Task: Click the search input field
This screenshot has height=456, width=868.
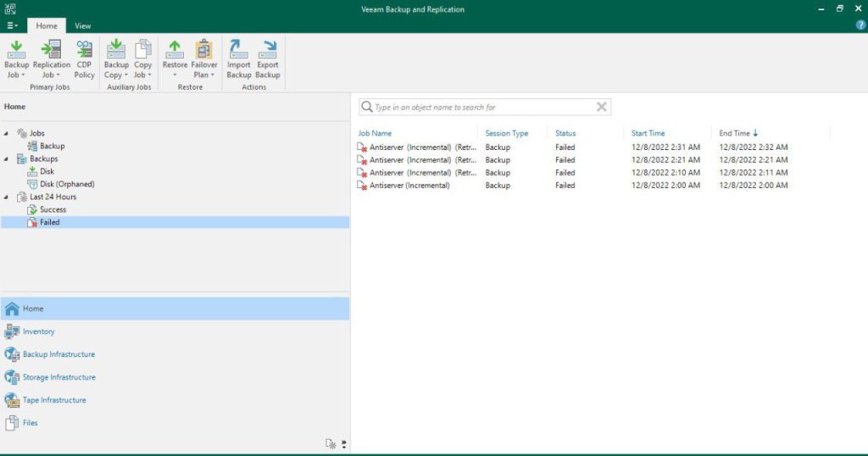Action: click(484, 108)
